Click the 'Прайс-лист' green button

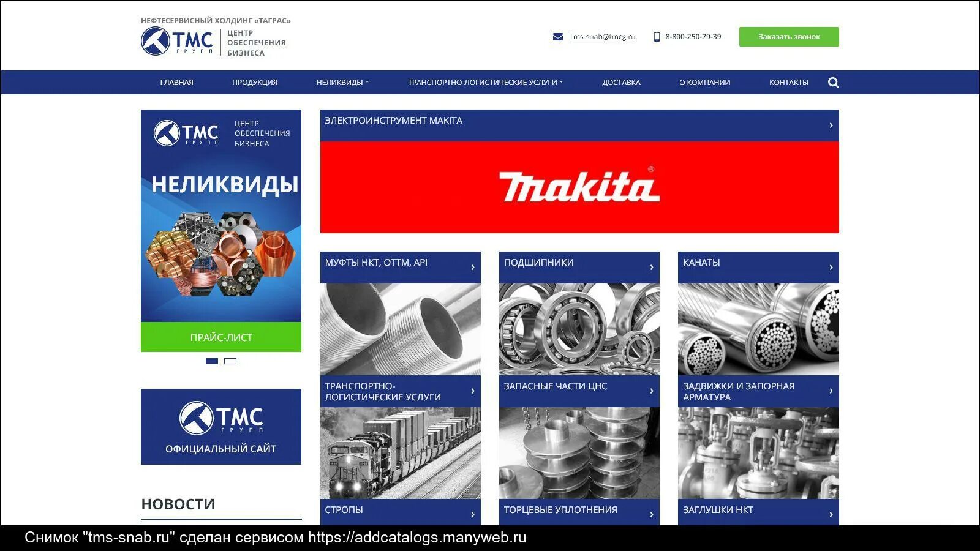coord(221,337)
